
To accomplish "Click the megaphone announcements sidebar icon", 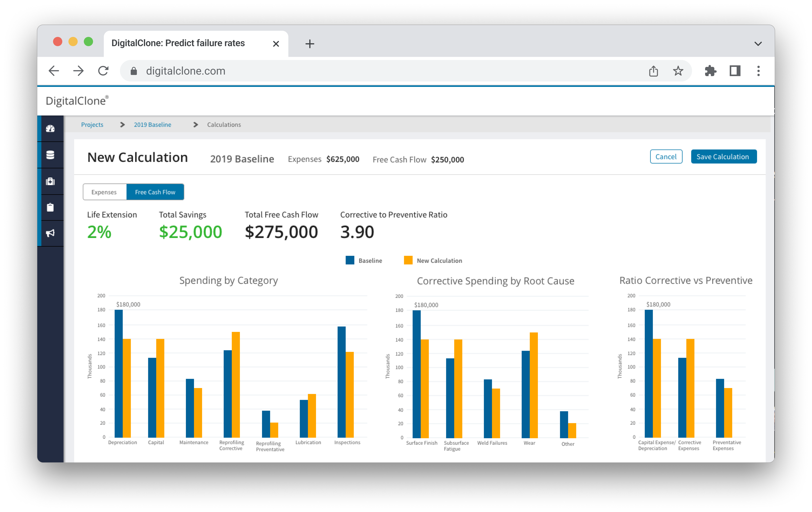I will pos(50,233).
